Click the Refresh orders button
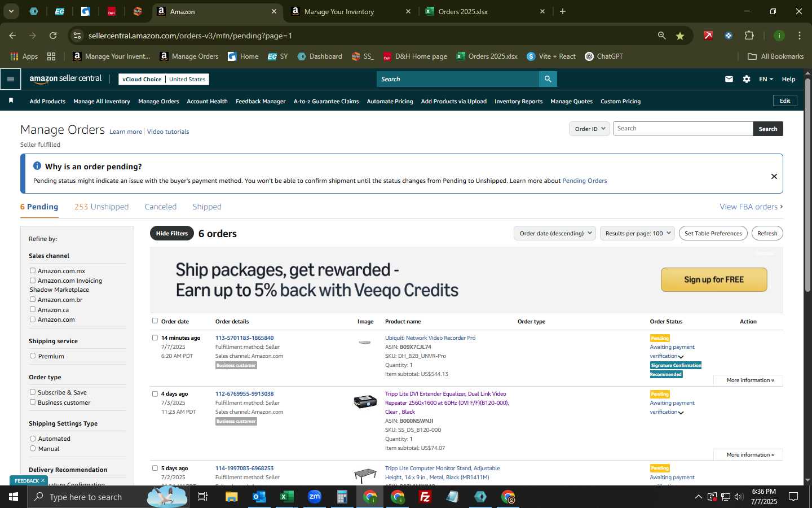The height and width of the screenshot is (508, 812). click(767, 233)
